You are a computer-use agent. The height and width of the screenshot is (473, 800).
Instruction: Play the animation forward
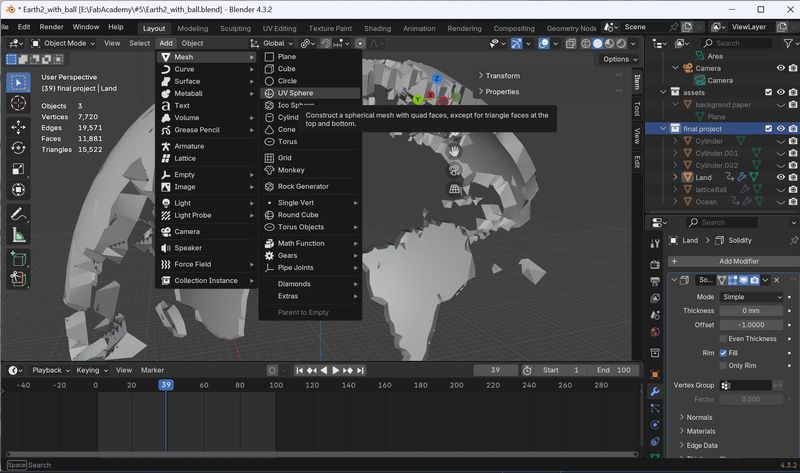pyautogui.click(x=336, y=370)
